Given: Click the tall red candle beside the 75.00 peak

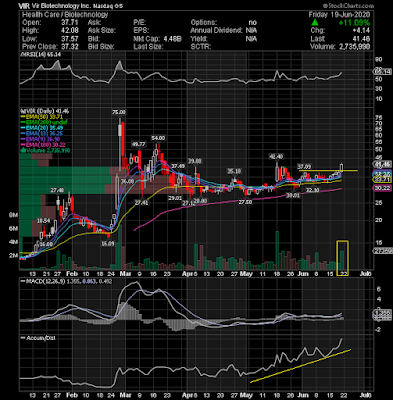Looking at the screenshot, I should click(x=123, y=139).
